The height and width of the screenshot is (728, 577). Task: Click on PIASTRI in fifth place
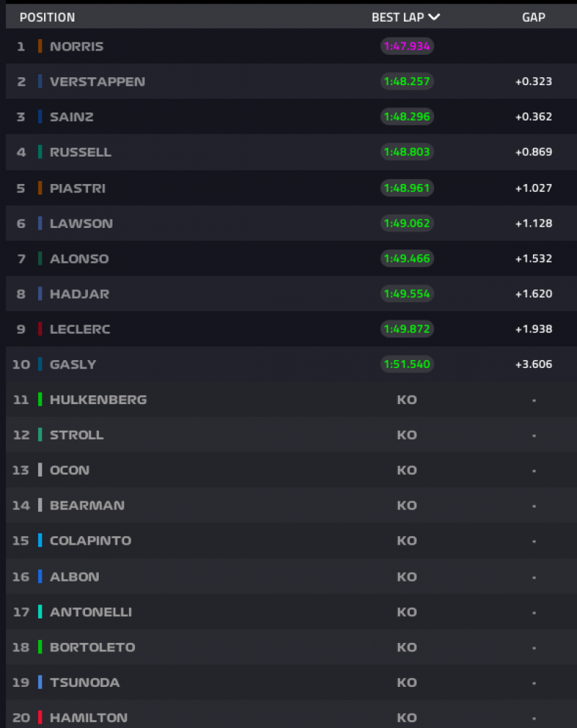[77, 188]
